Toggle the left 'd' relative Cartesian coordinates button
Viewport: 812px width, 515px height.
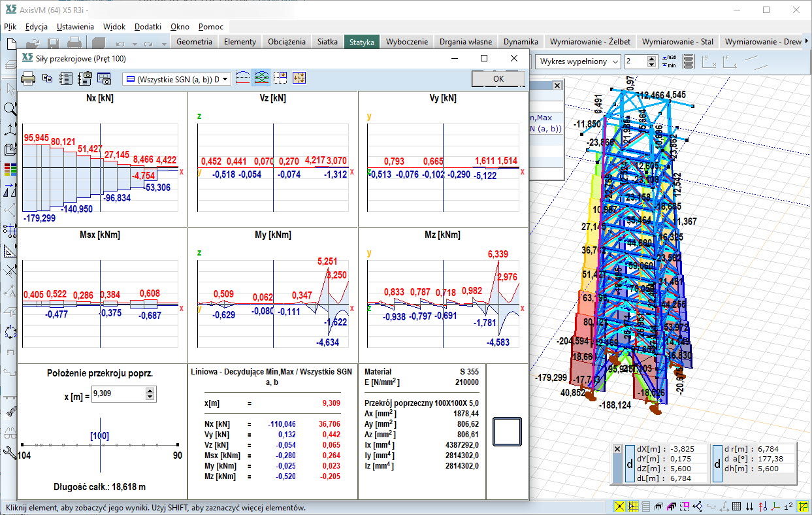pyautogui.click(x=629, y=463)
